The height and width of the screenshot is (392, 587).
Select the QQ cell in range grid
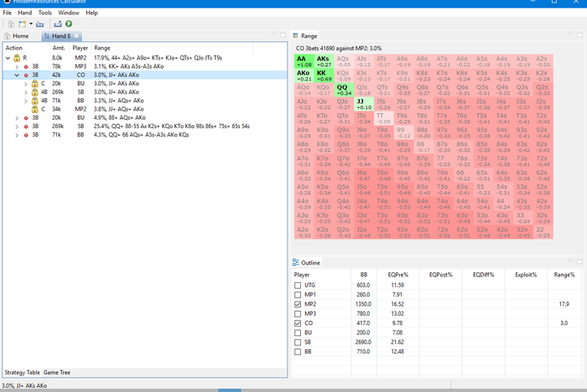tap(344, 90)
